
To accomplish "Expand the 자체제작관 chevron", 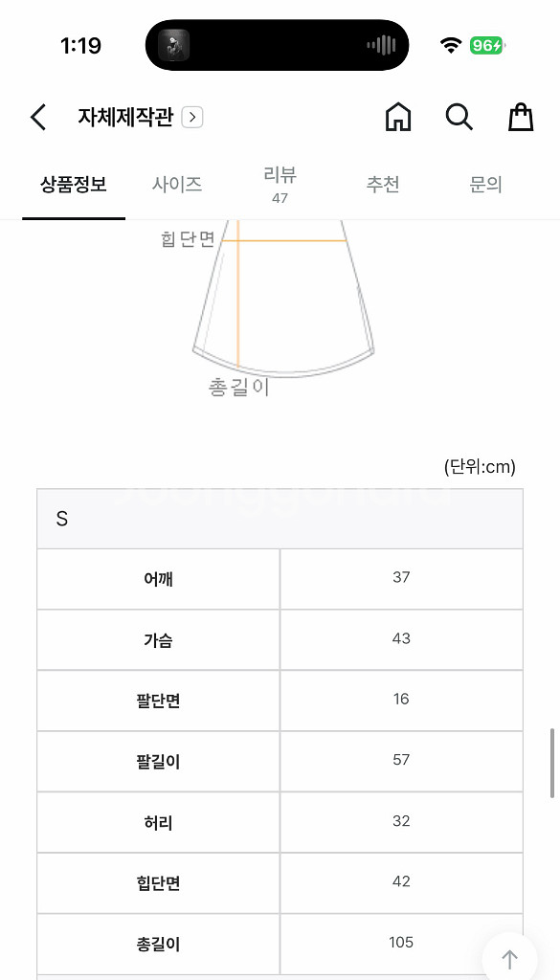I will click(191, 116).
